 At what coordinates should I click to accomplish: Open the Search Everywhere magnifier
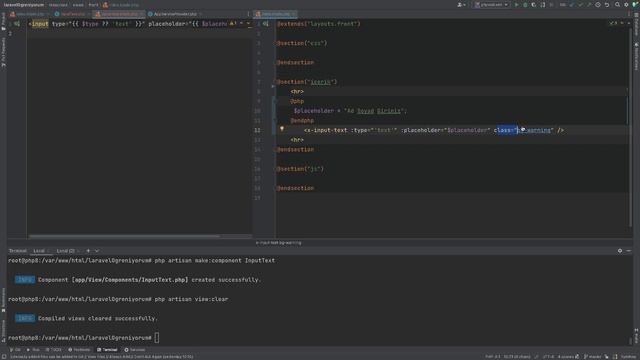coord(618,5)
